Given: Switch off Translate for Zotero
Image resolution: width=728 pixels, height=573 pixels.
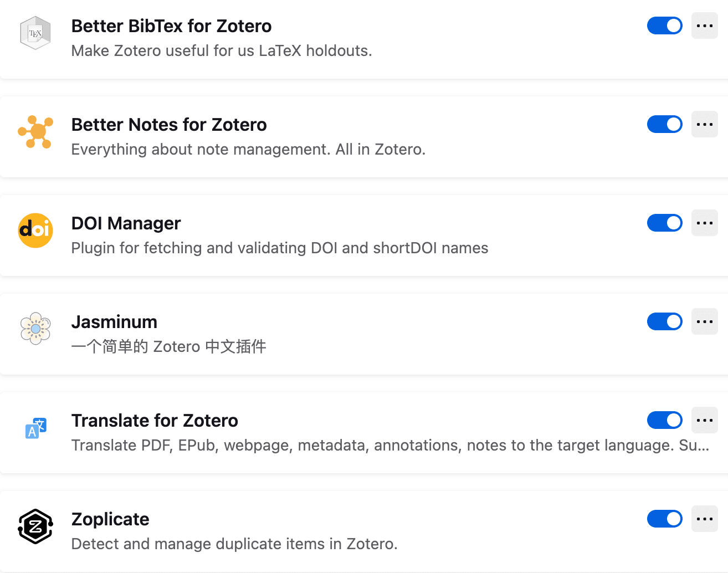Looking at the screenshot, I should [x=665, y=420].
